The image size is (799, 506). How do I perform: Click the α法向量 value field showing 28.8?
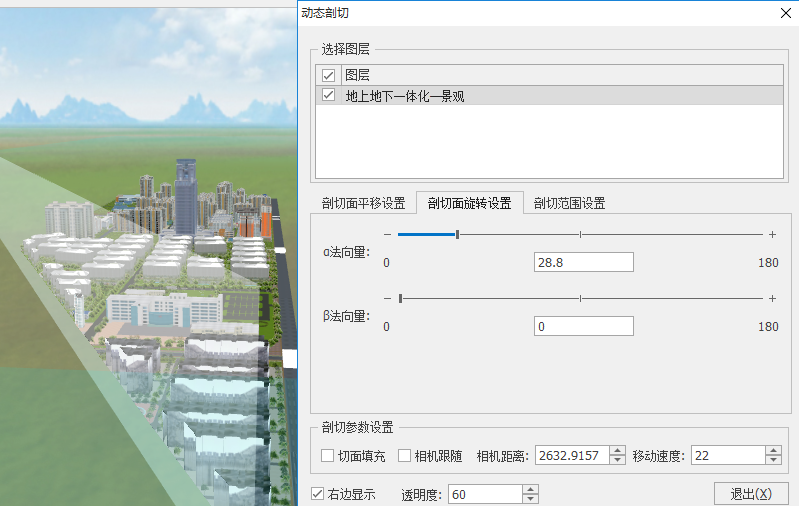583,262
